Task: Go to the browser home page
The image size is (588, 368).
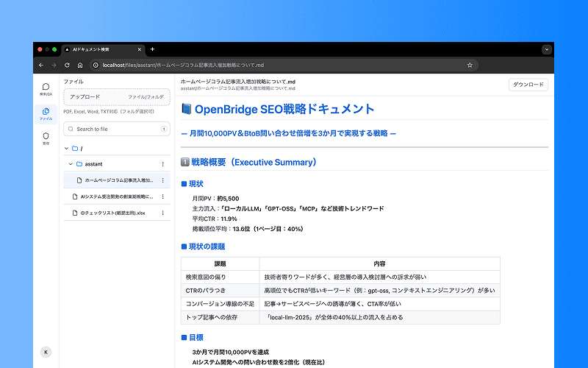Action: click(80, 65)
